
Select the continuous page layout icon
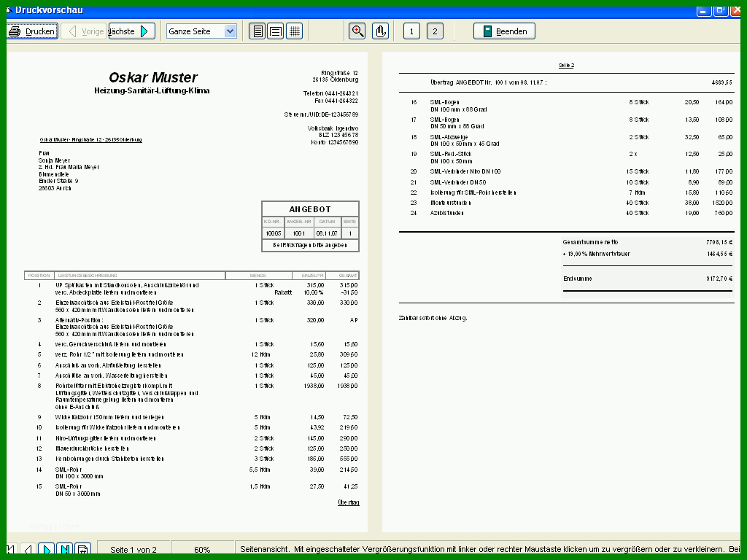click(x=258, y=31)
